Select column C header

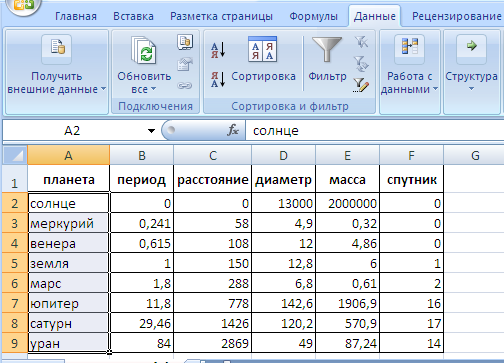click(x=213, y=155)
